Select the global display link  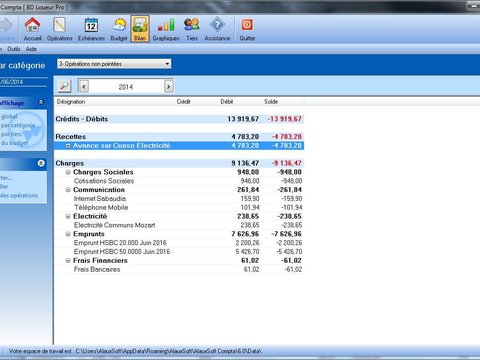(9, 116)
